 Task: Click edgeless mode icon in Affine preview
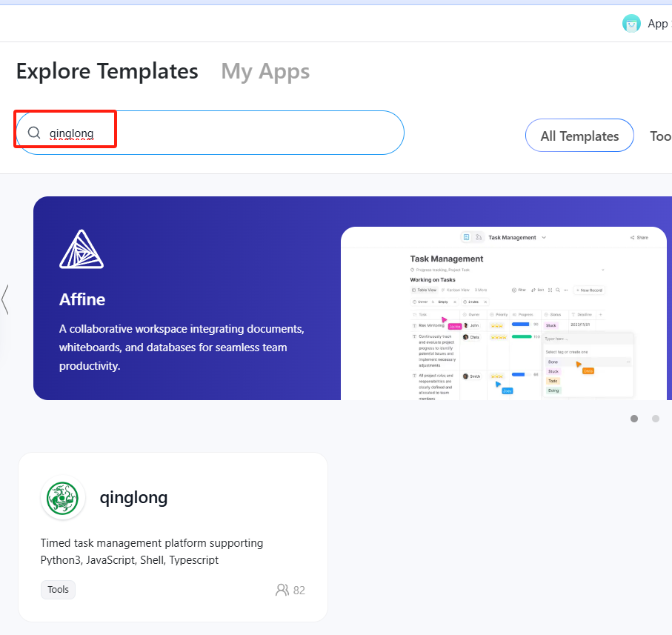point(479,237)
